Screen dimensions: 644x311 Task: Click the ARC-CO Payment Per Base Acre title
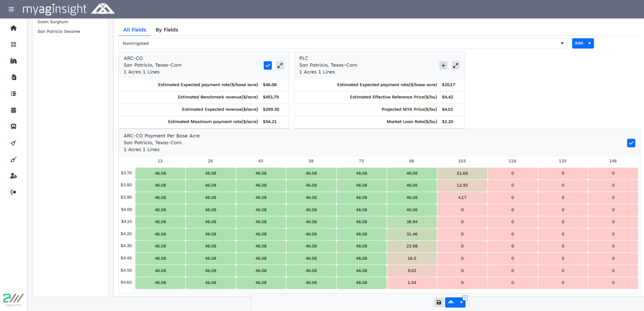click(x=162, y=136)
